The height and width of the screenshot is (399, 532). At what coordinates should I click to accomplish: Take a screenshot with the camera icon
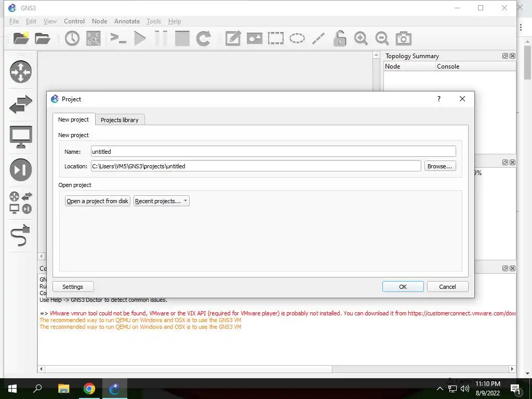(403, 38)
